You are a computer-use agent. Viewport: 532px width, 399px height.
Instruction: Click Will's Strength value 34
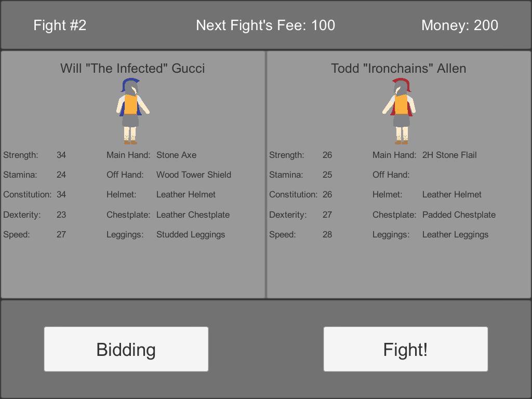coord(61,155)
